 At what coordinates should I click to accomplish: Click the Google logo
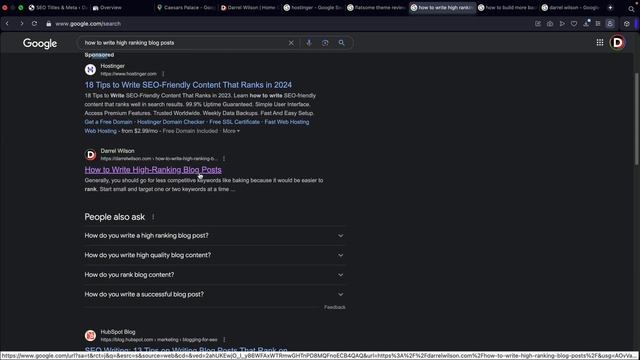click(x=40, y=43)
